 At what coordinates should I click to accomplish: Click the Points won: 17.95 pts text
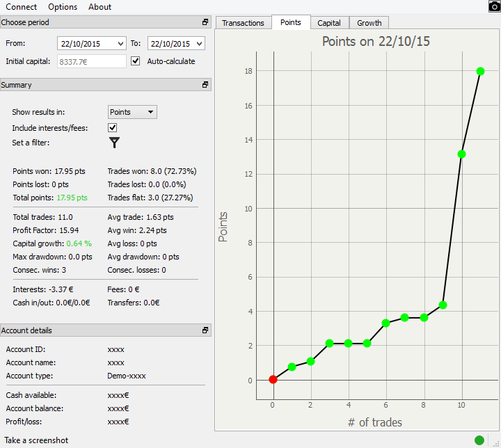pos(49,171)
